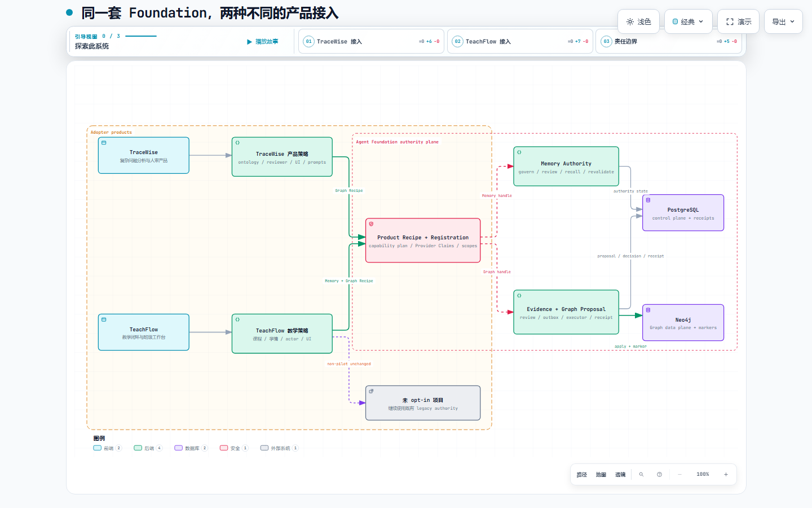Viewport: 812px width, 508px height.
Task: Toggle the 数据库 legend filter
Action: [x=191, y=448]
